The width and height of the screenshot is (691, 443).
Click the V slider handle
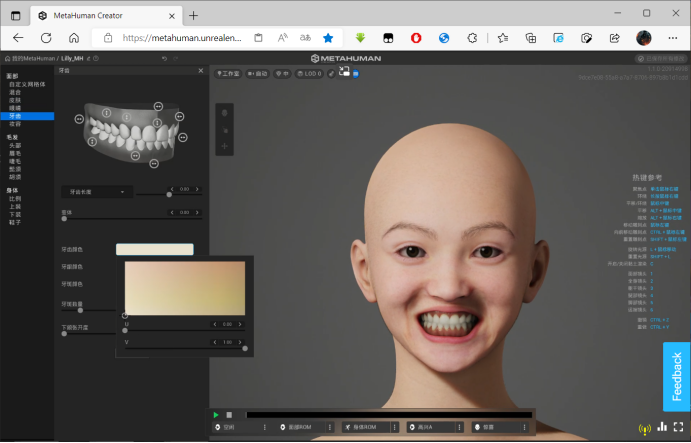[245, 349]
